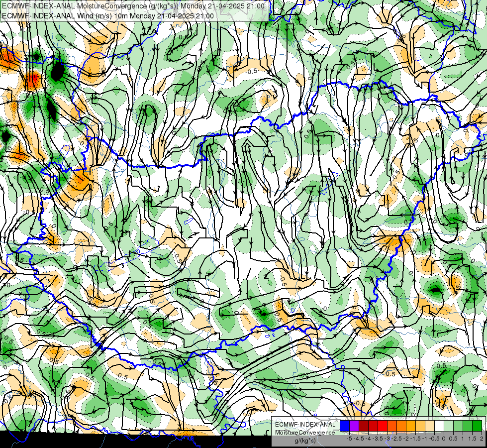The image size is (487, 448).
Task: Click the MoistureConvergence label in the legend box
Action: (305, 433)
